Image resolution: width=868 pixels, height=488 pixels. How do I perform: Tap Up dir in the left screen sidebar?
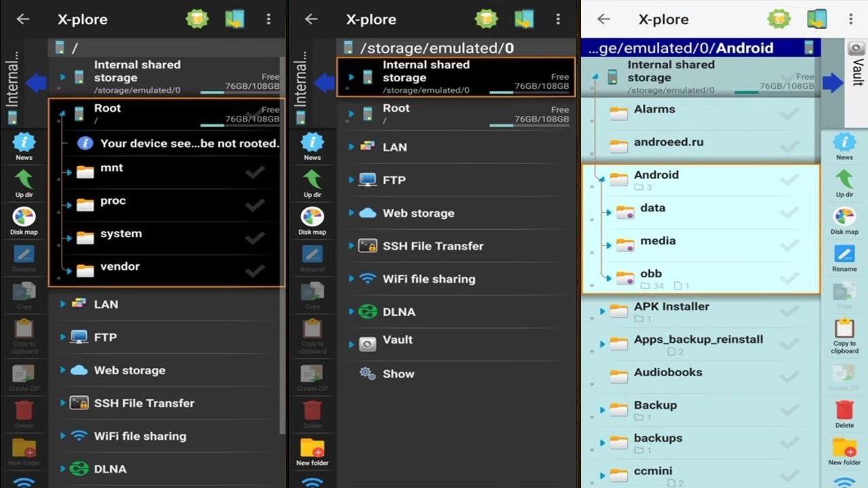[24, 184]
